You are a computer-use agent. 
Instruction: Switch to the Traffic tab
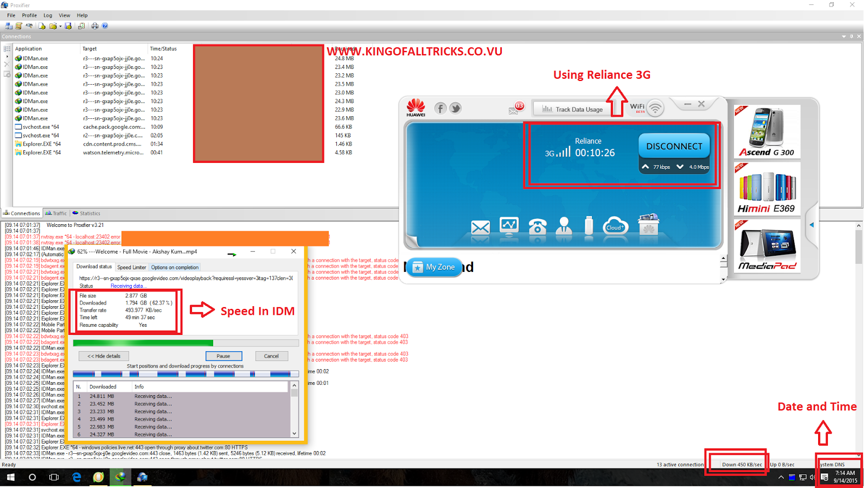pos(56,213)
